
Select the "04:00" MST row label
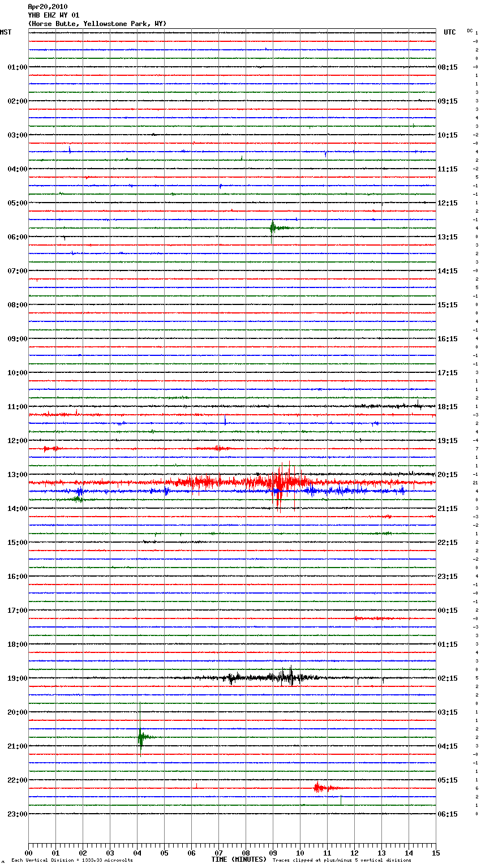[x=18, y=169]
